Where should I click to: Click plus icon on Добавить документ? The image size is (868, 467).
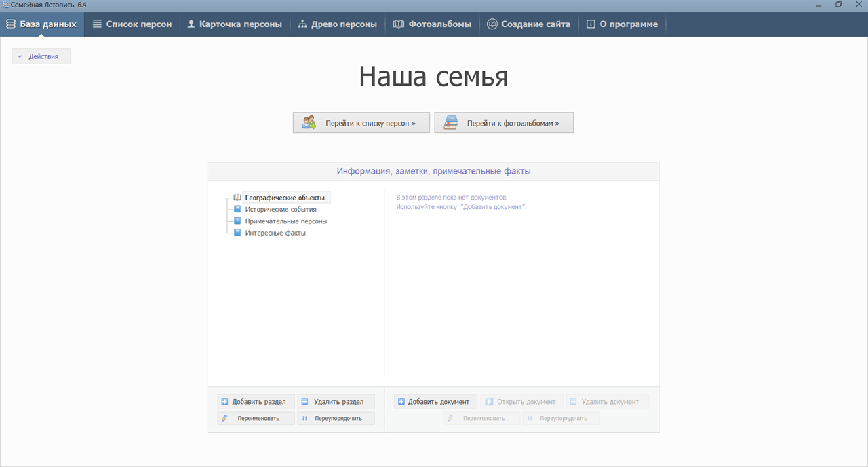[x=401, y=402]
